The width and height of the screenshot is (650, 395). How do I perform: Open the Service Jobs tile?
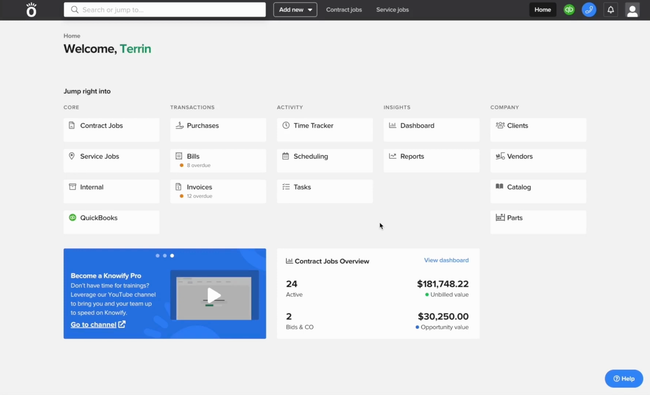point(111,160)
